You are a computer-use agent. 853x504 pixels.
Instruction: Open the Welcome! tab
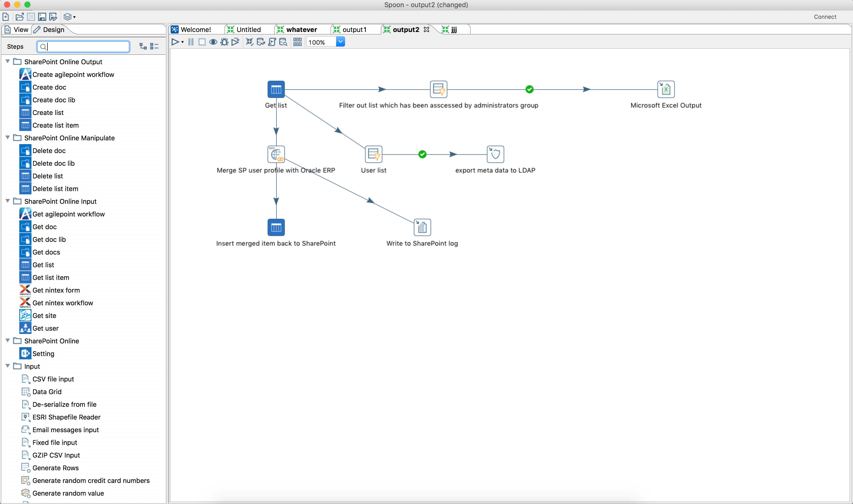[191, 29]
